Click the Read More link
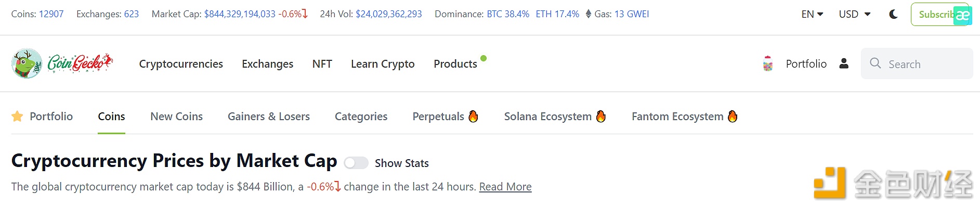 coord(505,186)
